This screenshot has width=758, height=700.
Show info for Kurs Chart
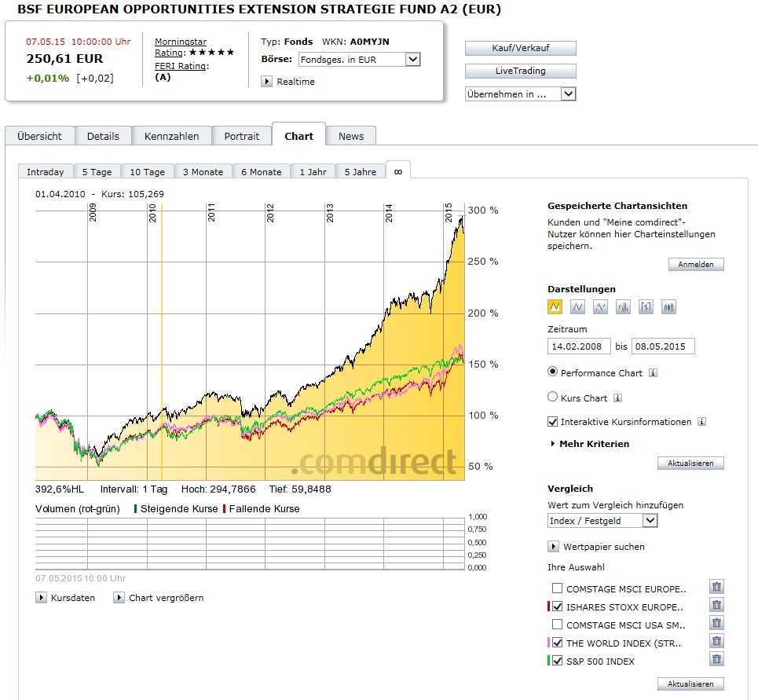[617, 398]
